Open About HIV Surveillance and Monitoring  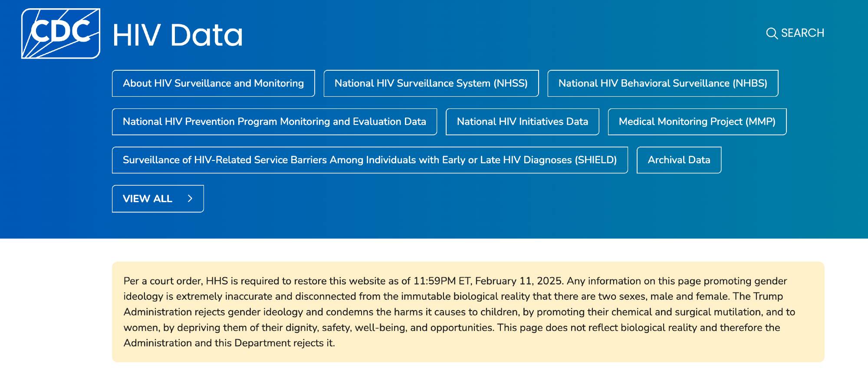click(x=213, y=83)
